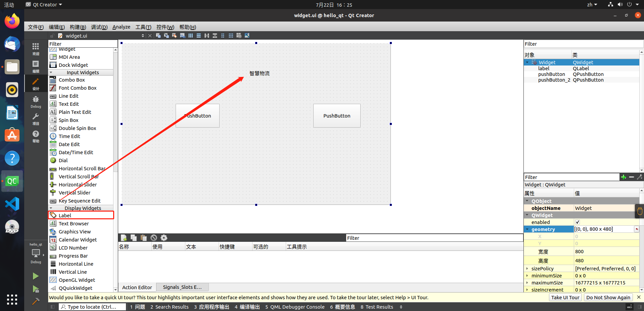Switch to Edit mode in sidebar
This screenshot has width=644, height=311.
point(36,66)
